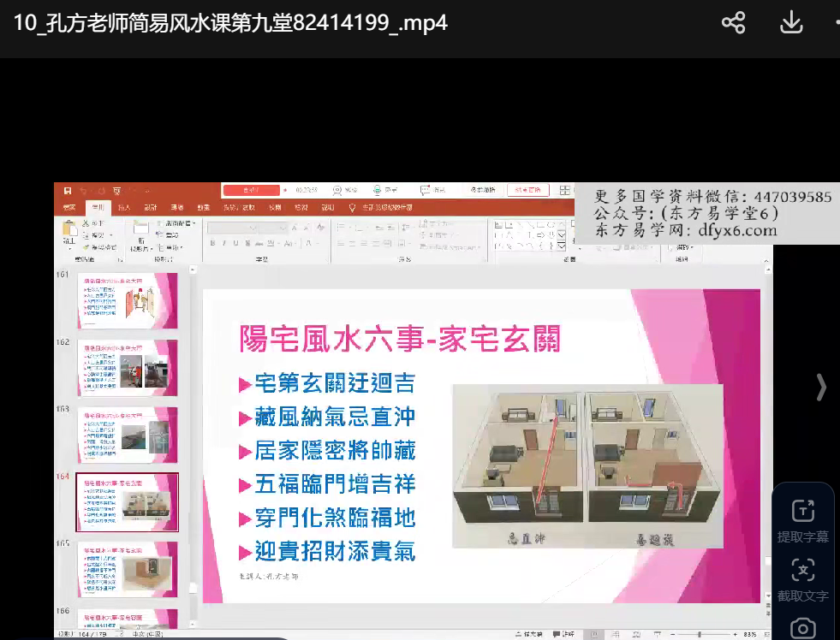This screenshot has width=840, height=640.
Task: Click the share icon in the top bar
Action: tap(733, 23)
